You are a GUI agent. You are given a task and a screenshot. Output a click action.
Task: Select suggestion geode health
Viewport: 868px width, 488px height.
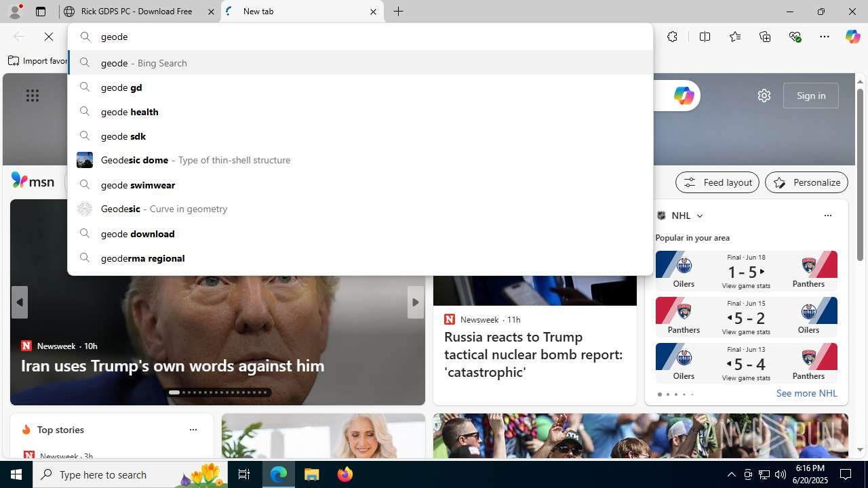(x=360, y=112)
